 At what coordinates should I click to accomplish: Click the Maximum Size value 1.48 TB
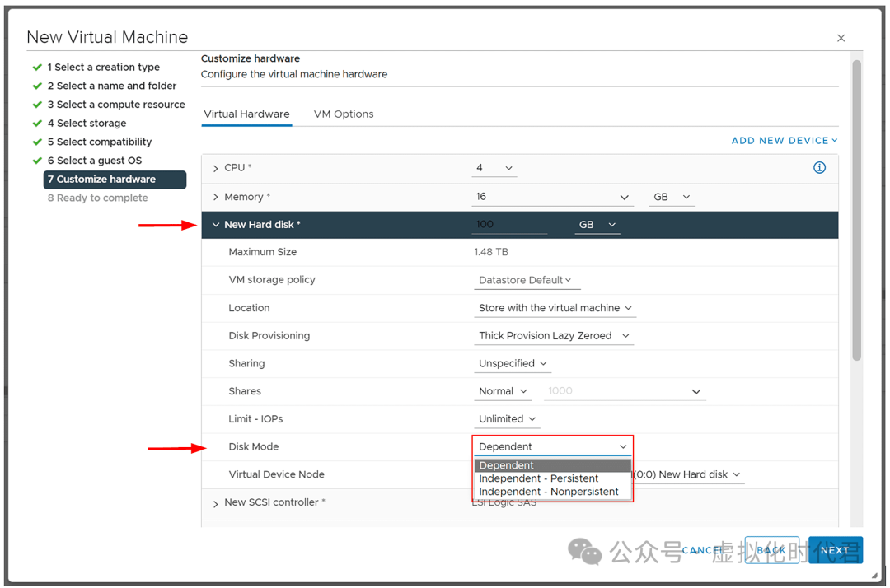click(491, 252)
